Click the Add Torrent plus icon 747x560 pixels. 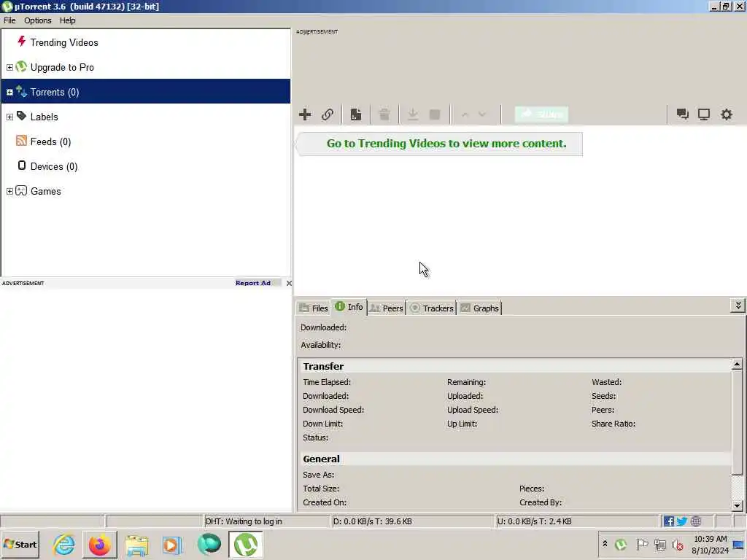[305, 114]
